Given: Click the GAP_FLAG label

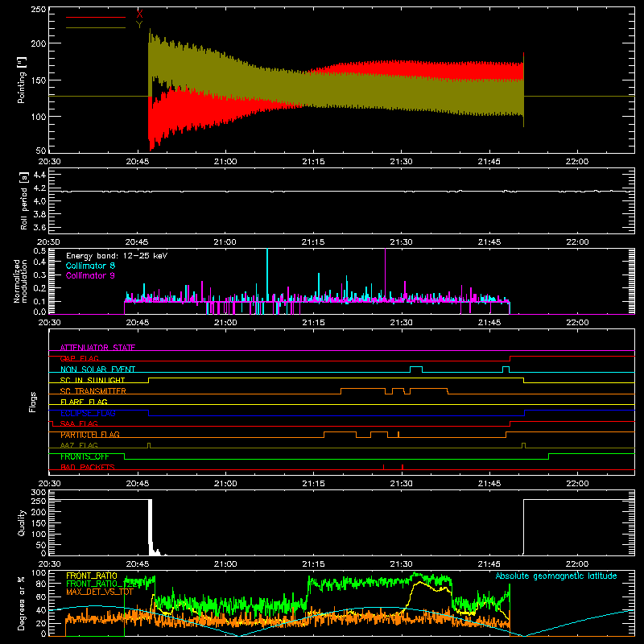Looking at the screenshot, I should click(x=79, y=358).
